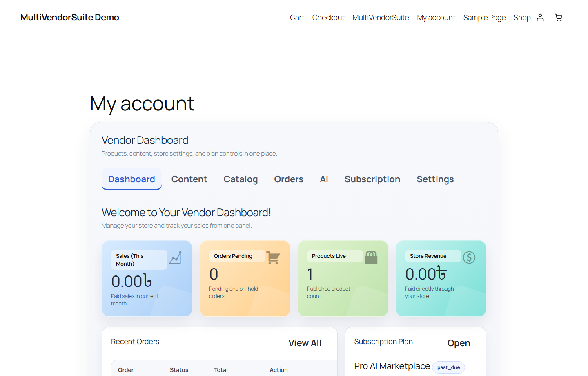
Task: Open the MultiVendorSuite nav link
Action: (x=381, y=17)
